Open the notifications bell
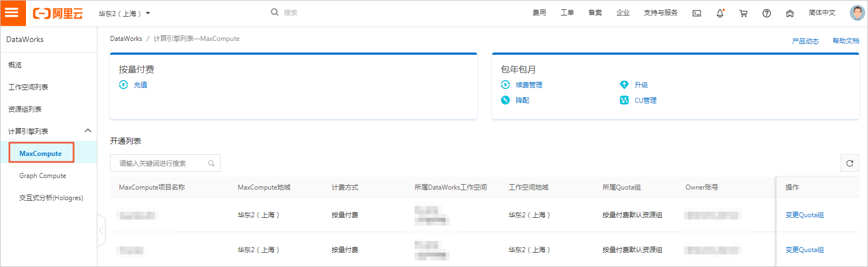 pyautogui.click(x=720, y=13)
